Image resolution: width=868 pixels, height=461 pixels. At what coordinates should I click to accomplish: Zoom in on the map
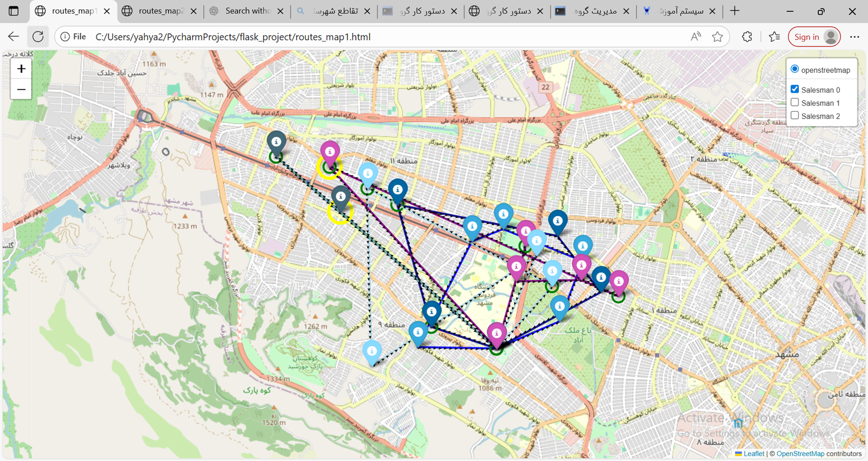coord(21,69)
